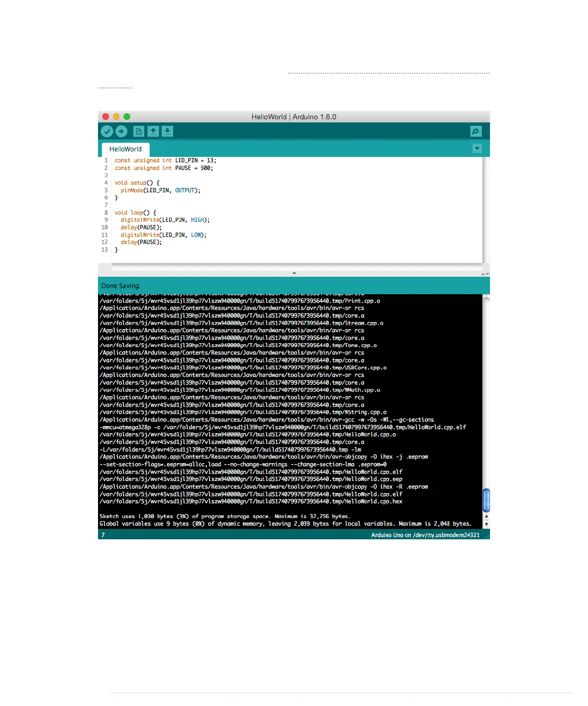Click the "HelloWorld | Arduino 1.6.0" title
Screen dimensions: 588x706
point(294,117)
